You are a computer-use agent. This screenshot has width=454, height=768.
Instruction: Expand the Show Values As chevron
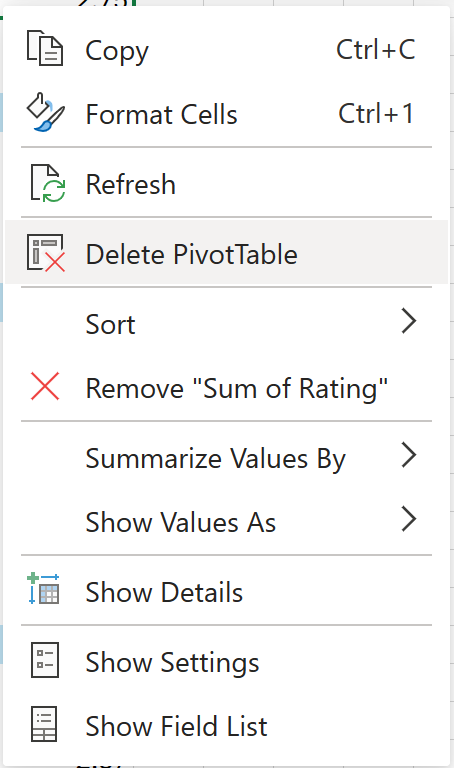click(x=408, y=519)
